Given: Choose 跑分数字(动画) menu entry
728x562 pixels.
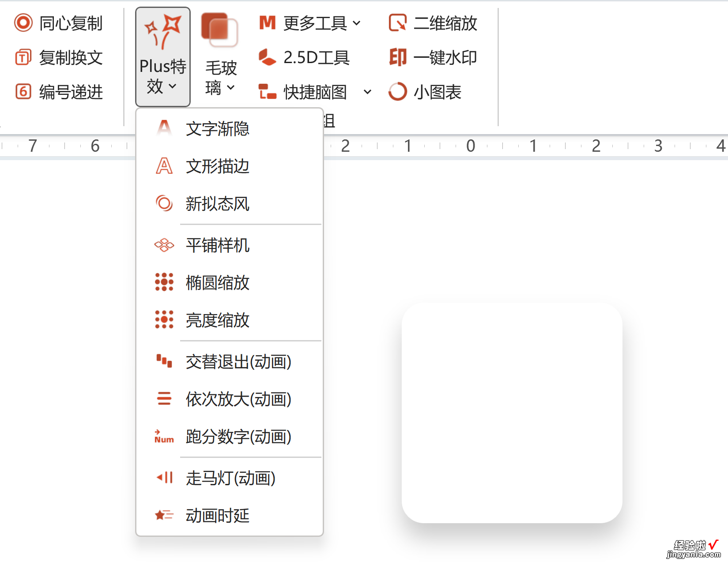Looking at the screenshot, I should click(230, 436).
